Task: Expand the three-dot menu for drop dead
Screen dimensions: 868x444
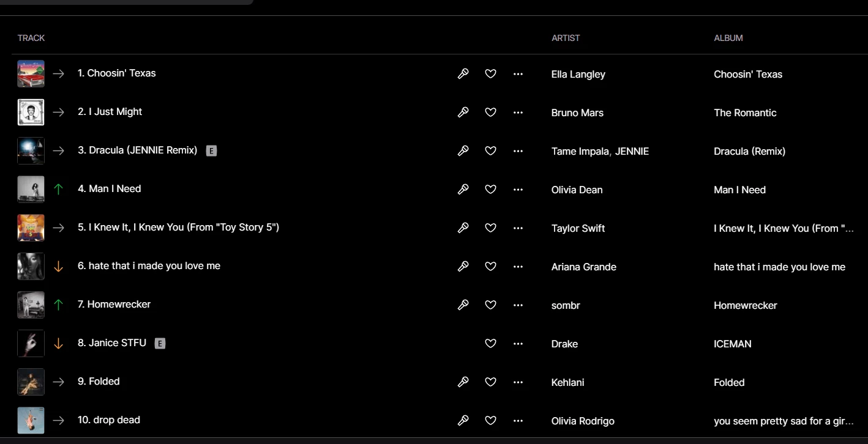Action: click(518, 421)
